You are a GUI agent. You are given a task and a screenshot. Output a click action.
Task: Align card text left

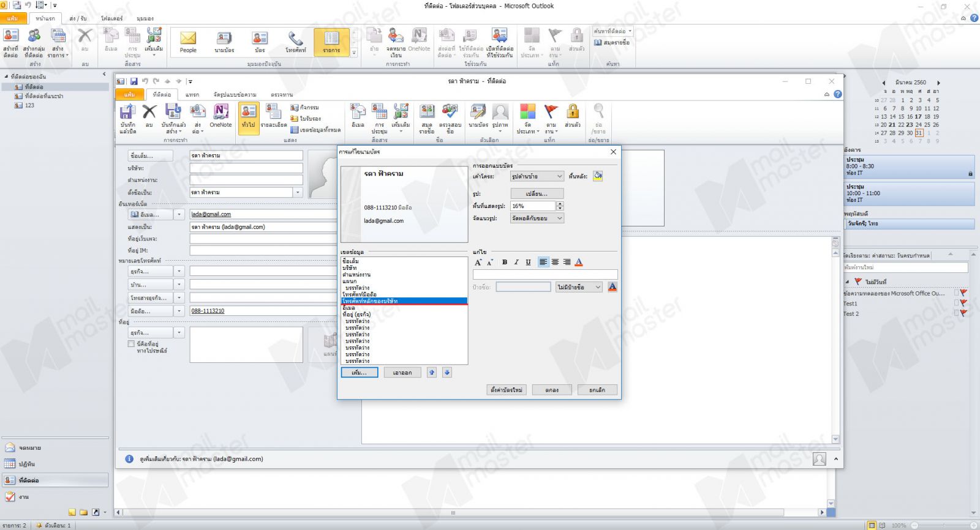click(543, 262)
